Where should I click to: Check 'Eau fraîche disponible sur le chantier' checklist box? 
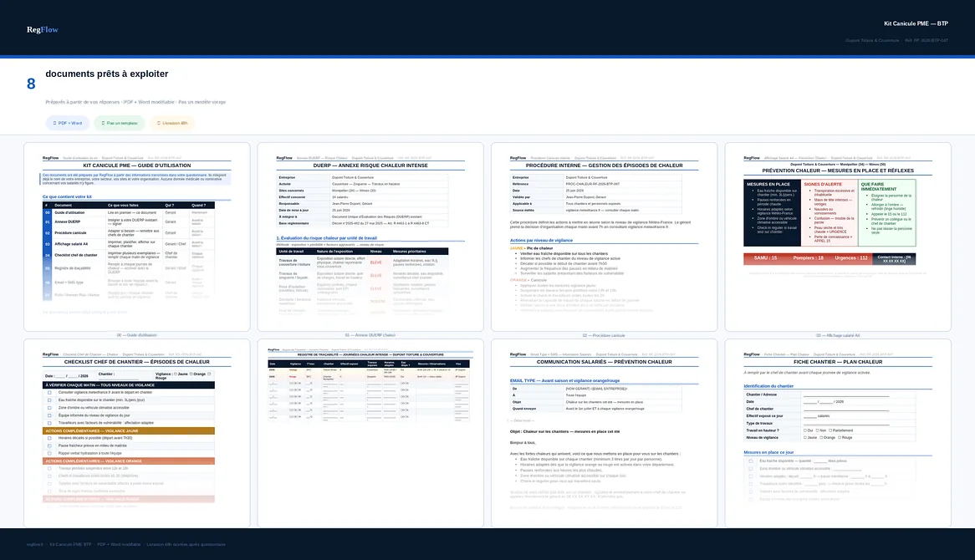(x=49, y=400)
